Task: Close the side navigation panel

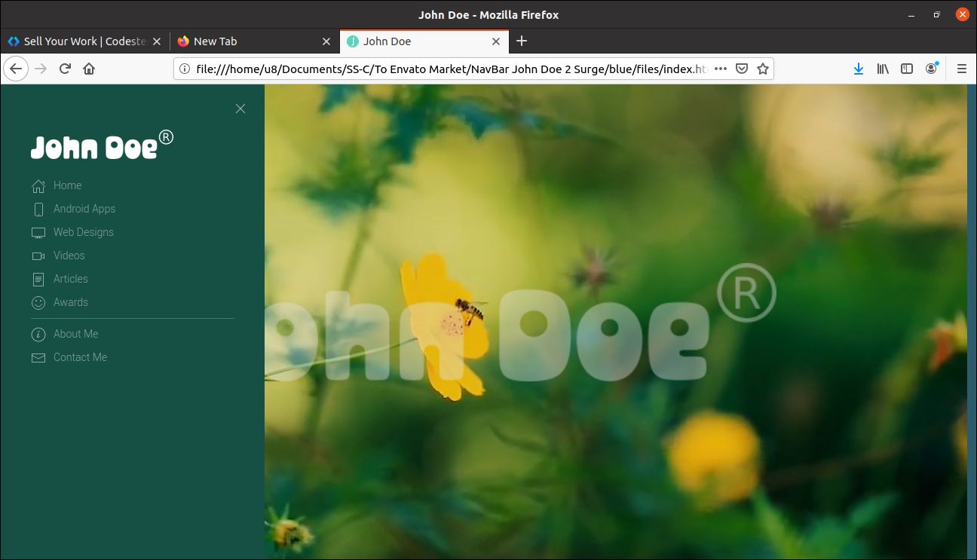Action: [x=240, y=109]
